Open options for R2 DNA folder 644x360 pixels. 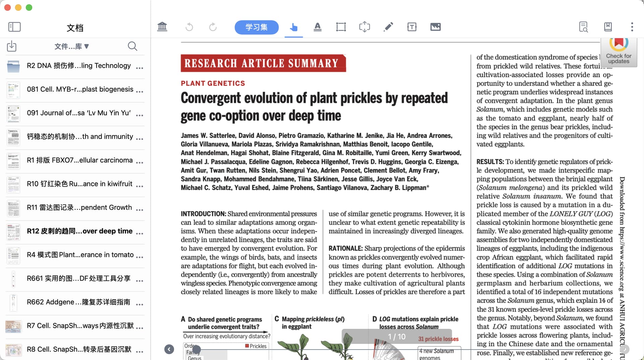140,68
